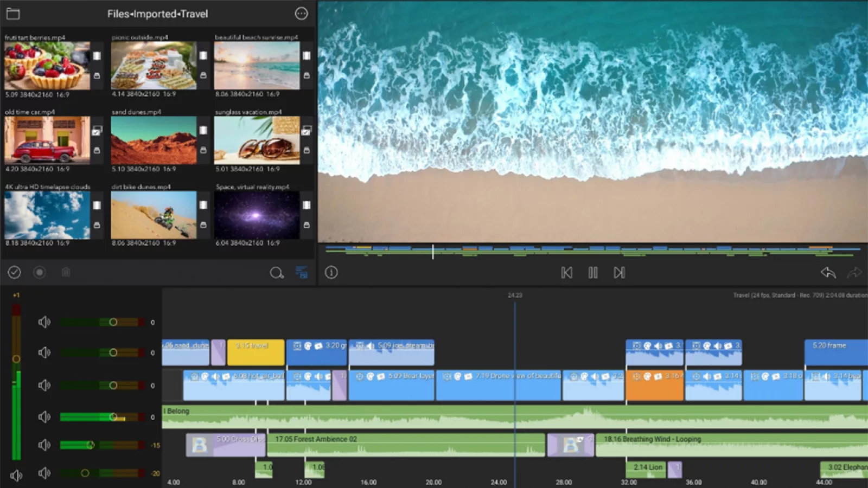Insert the old time car.mp4 clip icon

pyautogui.click(x=97, y=131)
